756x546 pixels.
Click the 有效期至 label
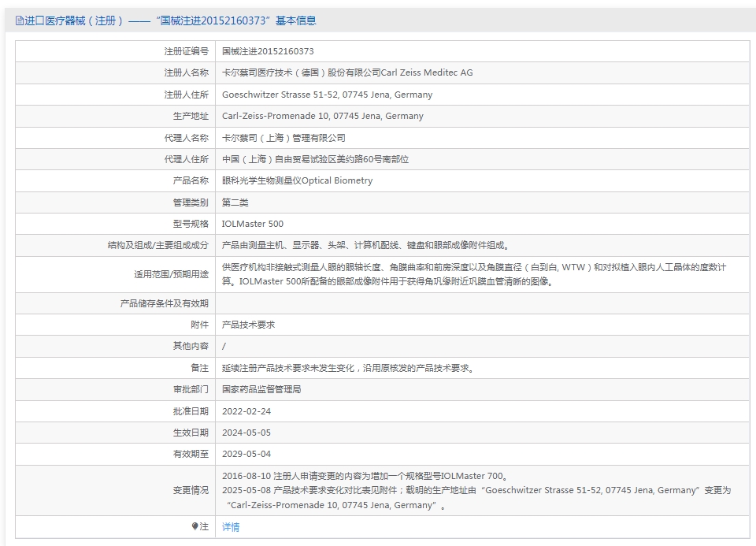(x=191, y=454)
